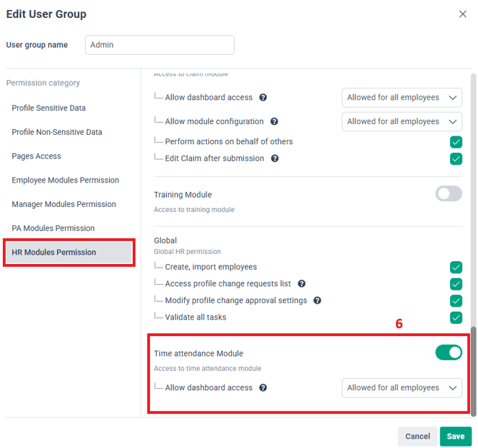Click the Cancel button
The height and width of the screenshot is (448, 478).
pos(417,436)
